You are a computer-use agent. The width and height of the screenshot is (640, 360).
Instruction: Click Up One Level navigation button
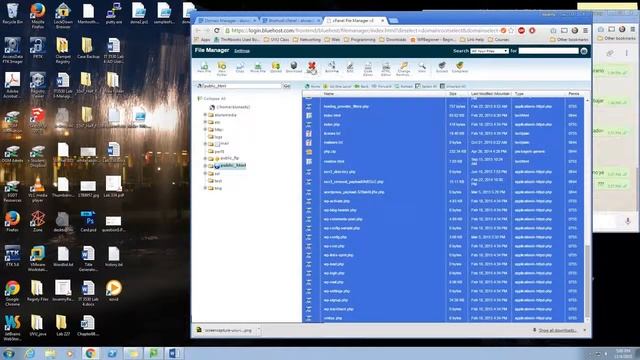point(337,86)
